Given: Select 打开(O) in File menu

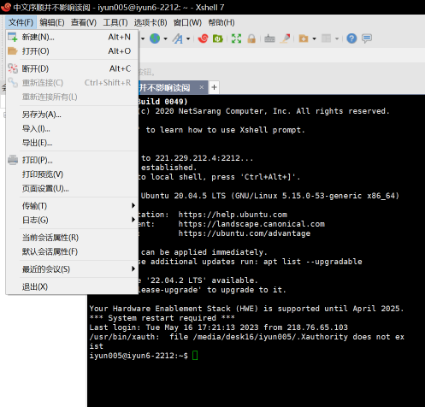Looking at the screenshot, I should click(x=72, y=51).
